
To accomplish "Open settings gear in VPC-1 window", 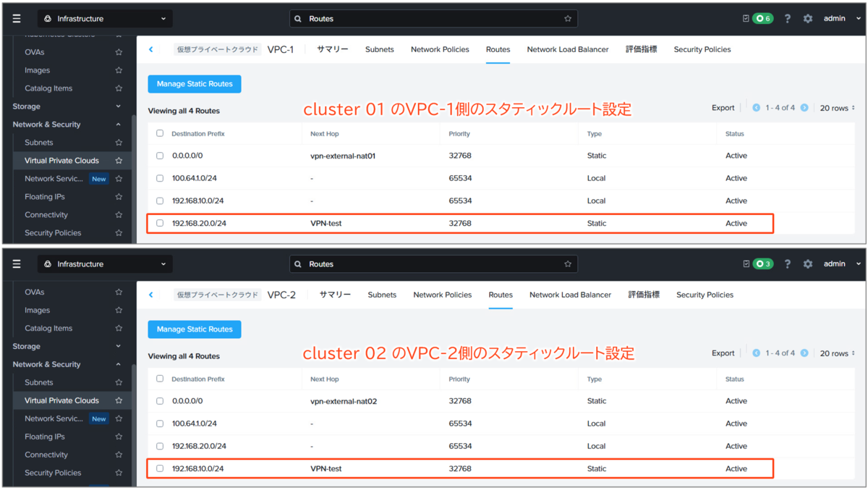I will click(x=808, y=19).
